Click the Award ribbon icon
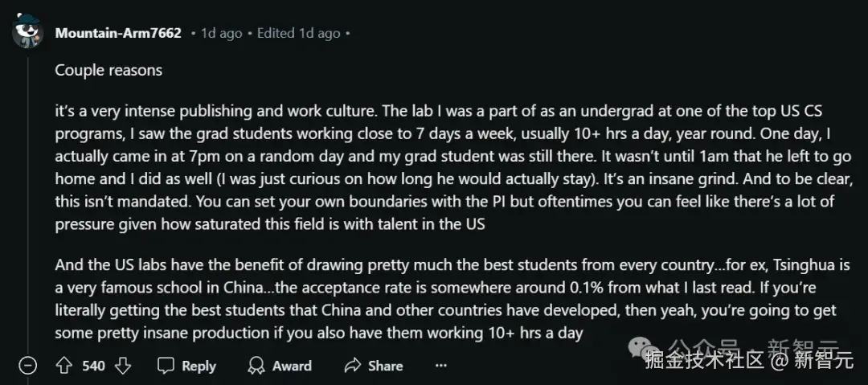The height and width of the screenshot is (385, 868). coord(257,366)
